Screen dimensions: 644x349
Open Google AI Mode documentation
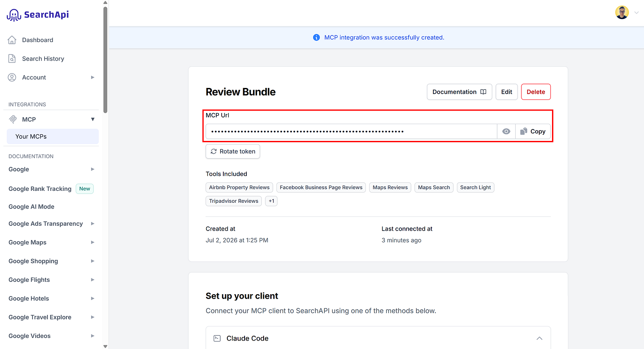pos(31,207)
